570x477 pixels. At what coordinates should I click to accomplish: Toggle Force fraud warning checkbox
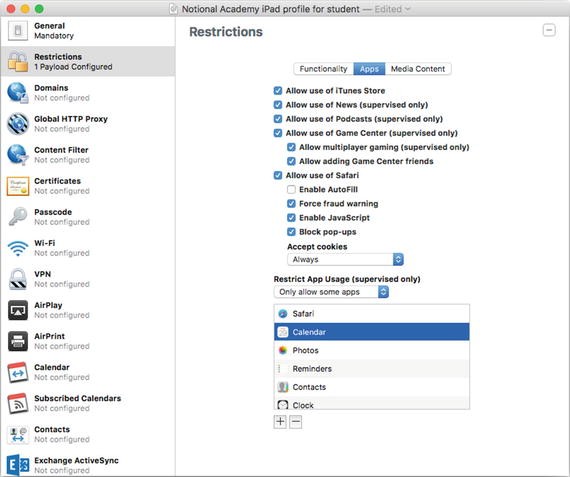(x=291, y=204)
